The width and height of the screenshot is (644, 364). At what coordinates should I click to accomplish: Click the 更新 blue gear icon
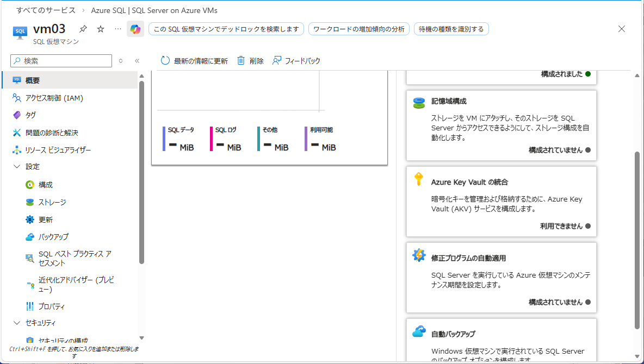pyautogui.click(x=29, y=219)
